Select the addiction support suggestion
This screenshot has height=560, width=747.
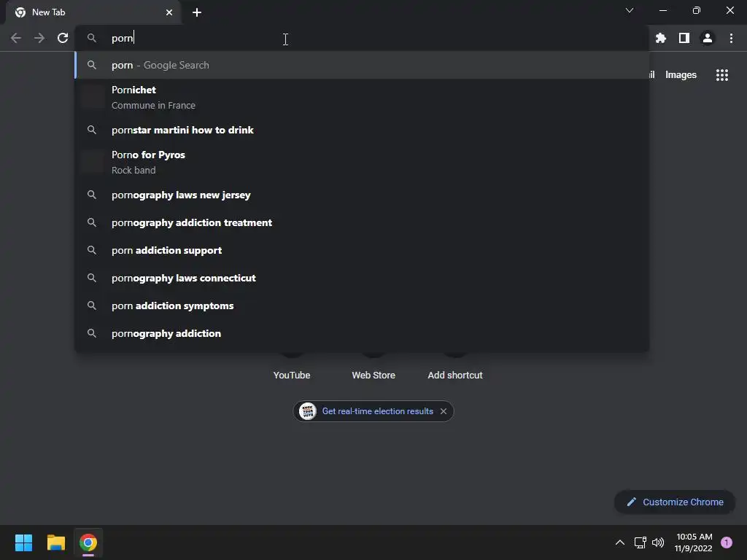pyautogui.click(x=362, y=250)
